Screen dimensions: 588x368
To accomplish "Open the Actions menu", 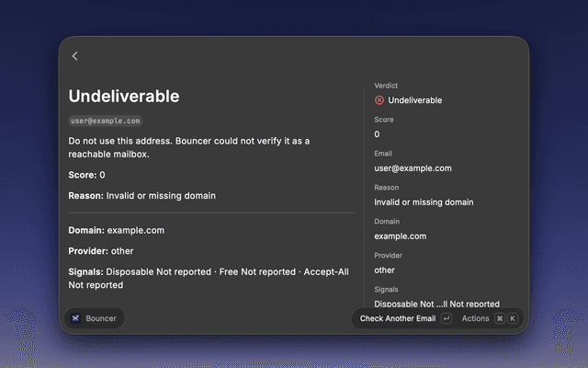I will tap(475, 318).
